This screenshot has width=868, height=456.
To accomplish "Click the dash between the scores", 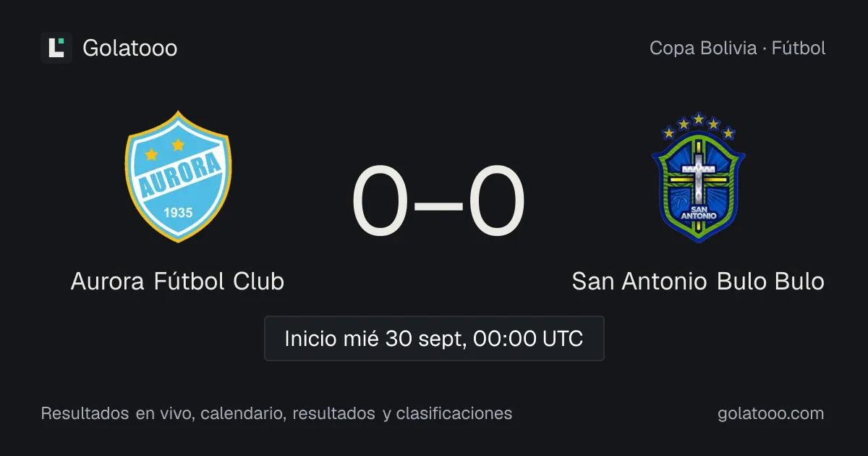I will [439, 204].
